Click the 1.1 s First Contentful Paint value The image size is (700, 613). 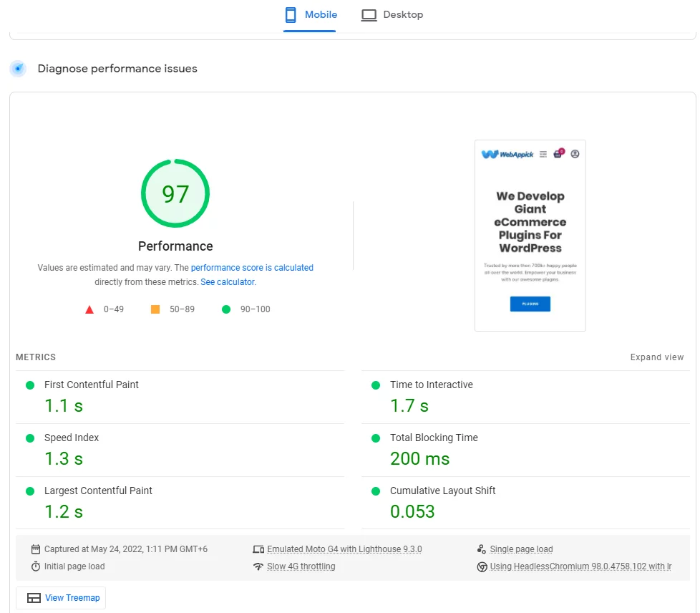click(x=64, y=406)
